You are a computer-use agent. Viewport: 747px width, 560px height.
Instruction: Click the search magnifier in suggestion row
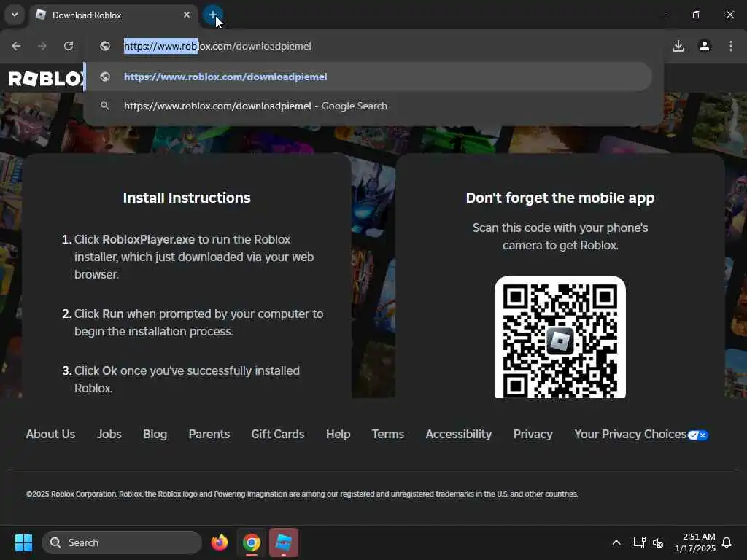(105, 106)
